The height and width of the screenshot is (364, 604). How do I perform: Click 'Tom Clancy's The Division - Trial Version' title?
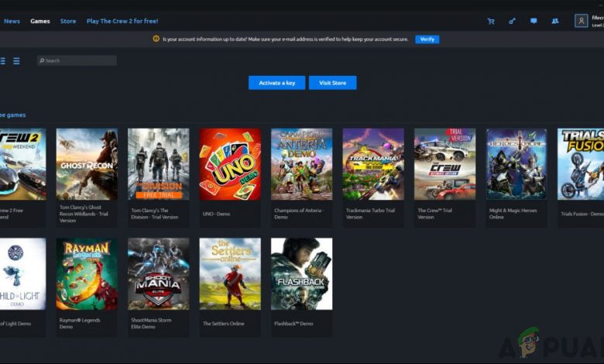[x=154, y=214]
